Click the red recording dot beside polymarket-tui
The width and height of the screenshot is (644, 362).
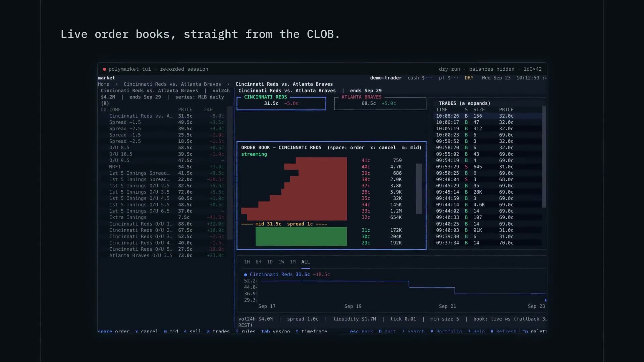tap(105, 69)
